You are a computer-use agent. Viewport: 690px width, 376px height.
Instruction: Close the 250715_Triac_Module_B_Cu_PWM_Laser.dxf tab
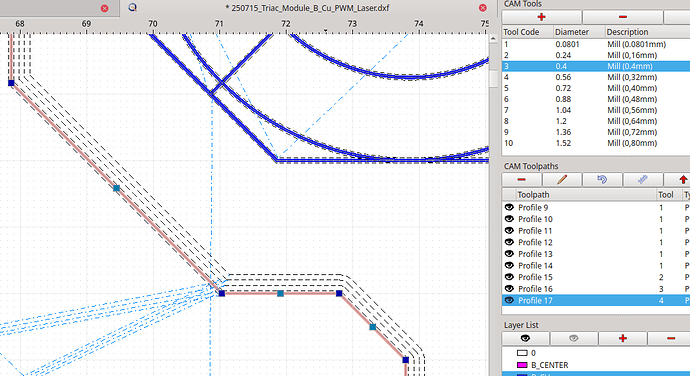pyautogui.click(x=483, y=8)
